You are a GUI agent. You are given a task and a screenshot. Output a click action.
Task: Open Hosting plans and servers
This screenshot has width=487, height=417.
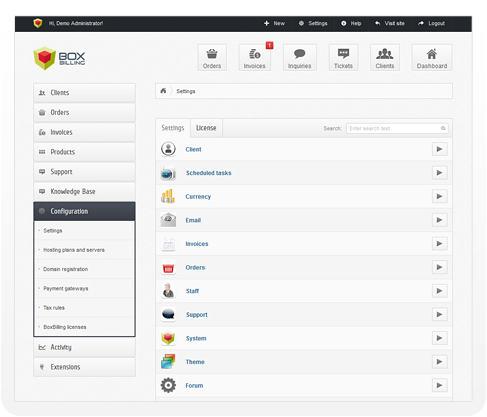[84, 250]
